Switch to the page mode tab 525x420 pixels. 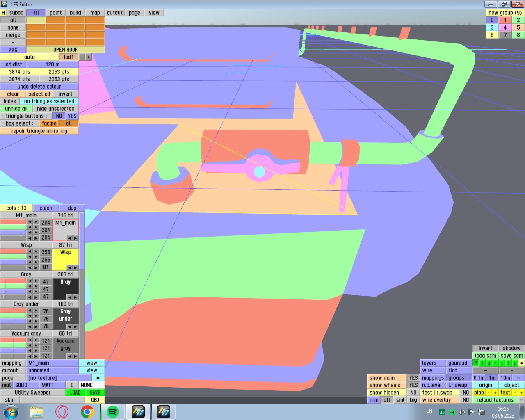[135, 13]
